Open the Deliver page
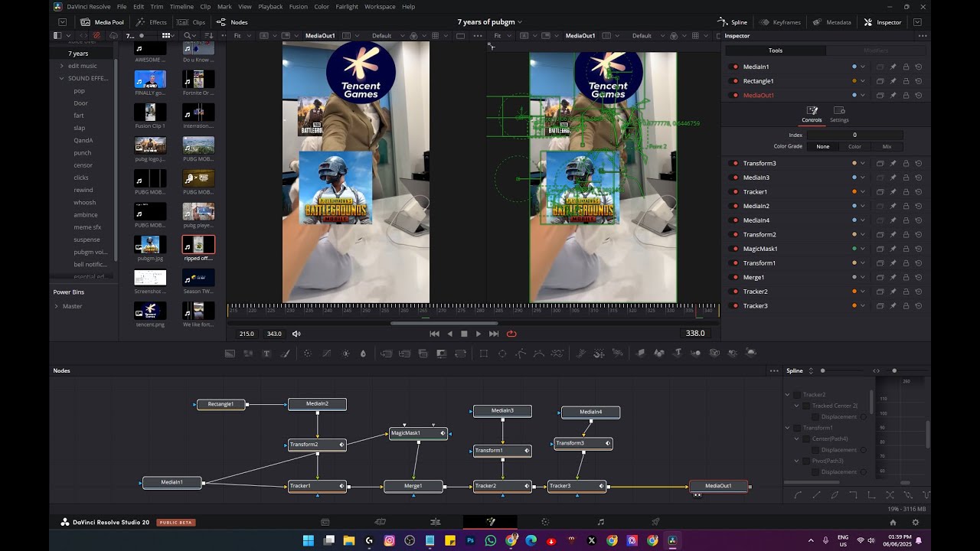The image size is (980, 551). pyautogui.click(x=655, y=522)
